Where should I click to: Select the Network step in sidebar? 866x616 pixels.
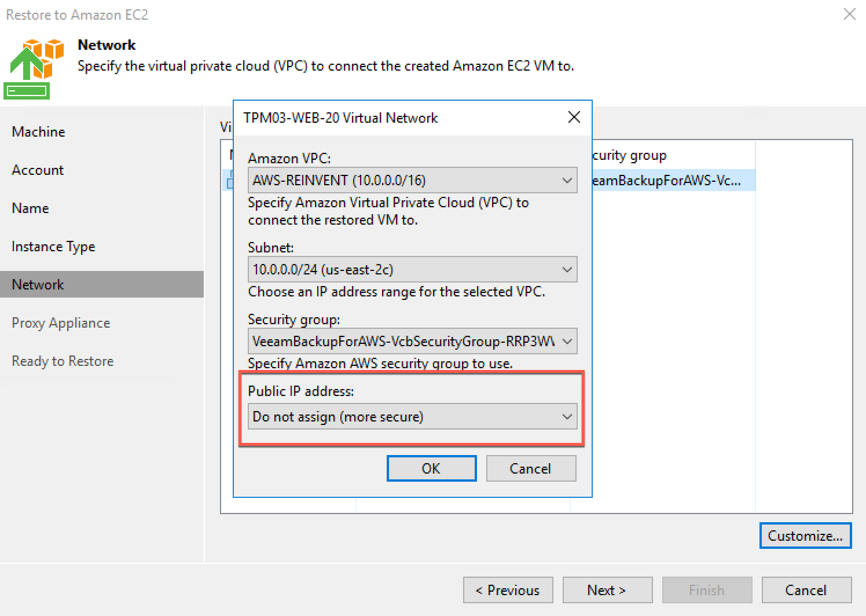(102, 284)
